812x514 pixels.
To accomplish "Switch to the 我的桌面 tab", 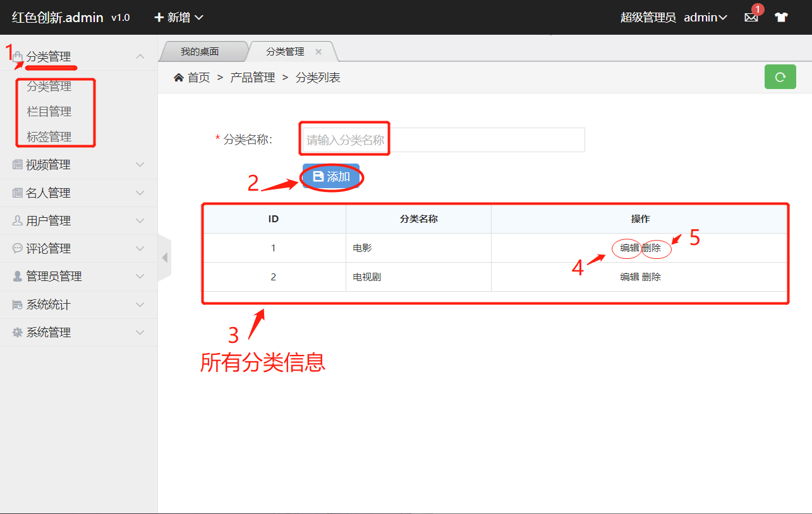I will pos(200,52).
